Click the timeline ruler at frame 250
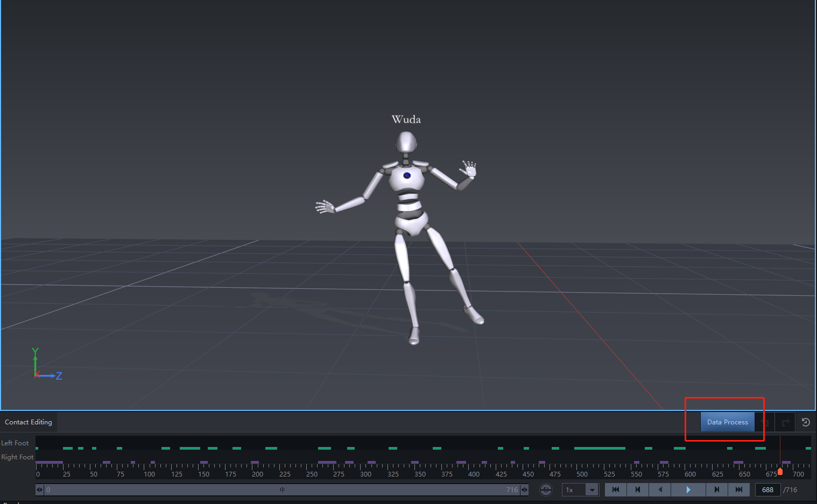The height and width of the screenshot is (504, 817). (x=312, y=474)
